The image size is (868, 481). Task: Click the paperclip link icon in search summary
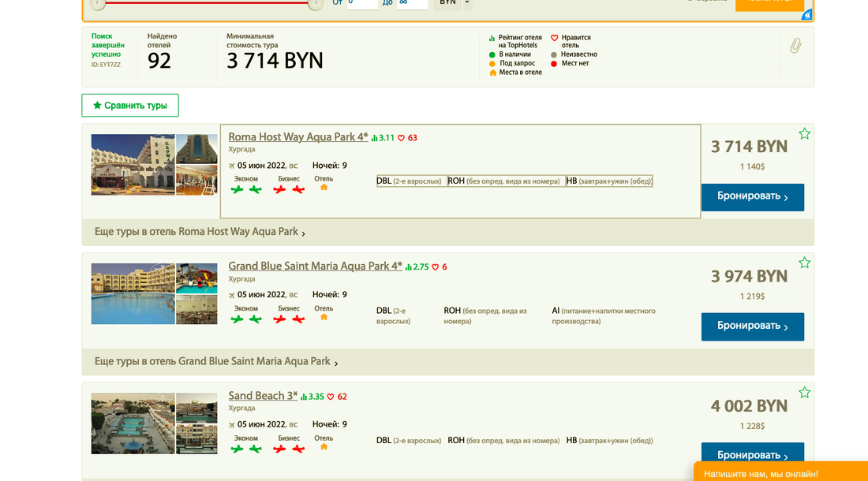(x=795, y=46)
